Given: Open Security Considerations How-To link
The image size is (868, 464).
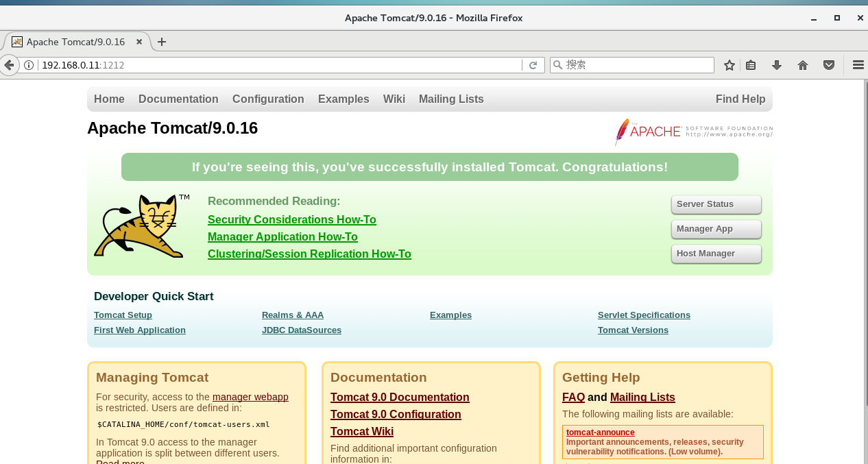Looking at the screenshot, I should click(292, 220).
